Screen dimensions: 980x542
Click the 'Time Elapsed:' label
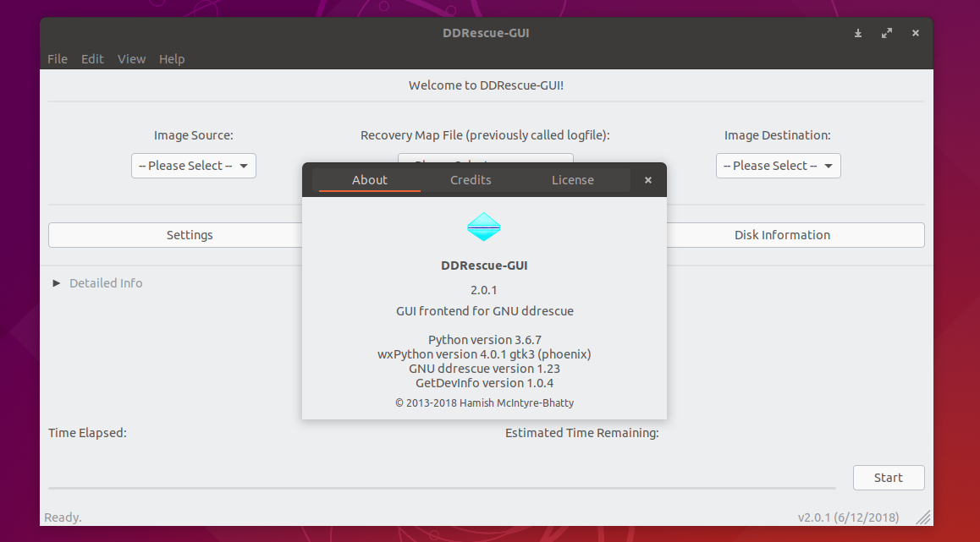tap(87, 433)
